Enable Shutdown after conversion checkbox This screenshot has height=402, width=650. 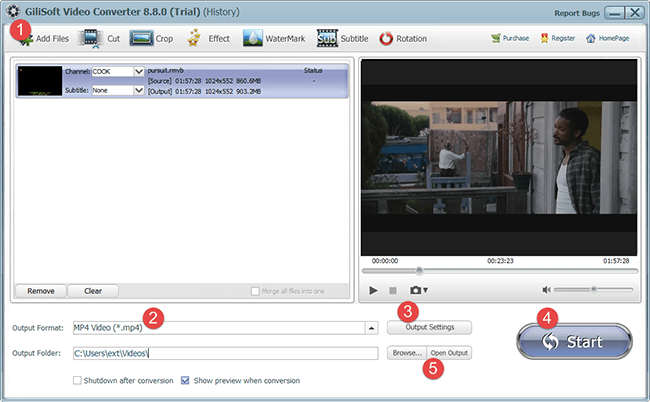coord(78,380)
